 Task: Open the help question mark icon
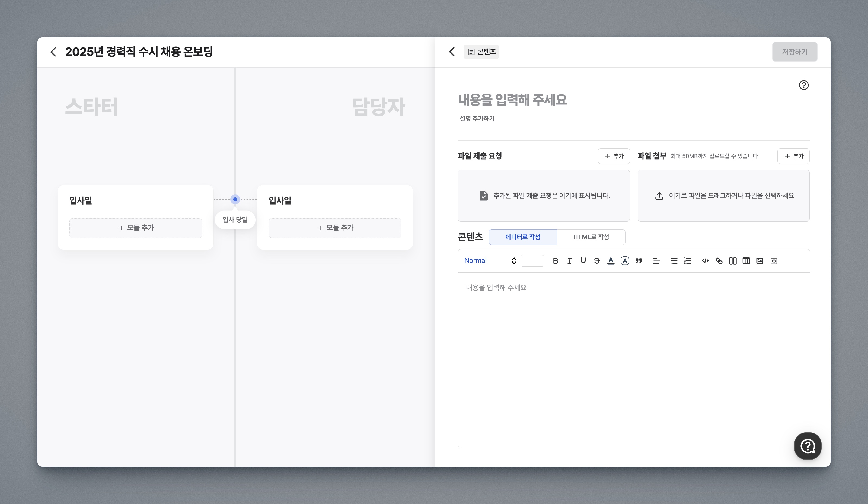click(x=804, y=85)
